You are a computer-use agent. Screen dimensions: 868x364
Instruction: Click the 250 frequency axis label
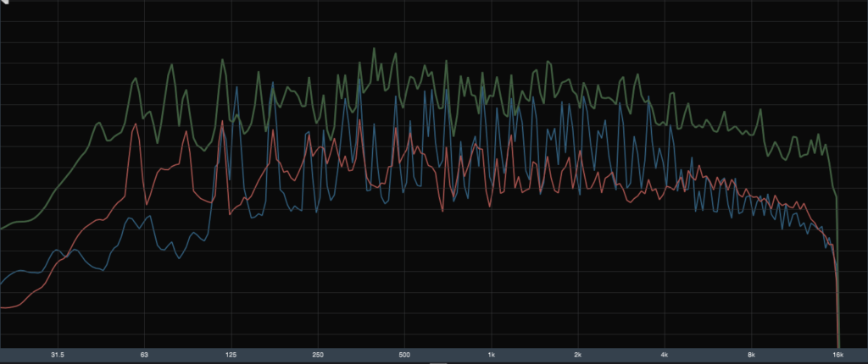tap(318, 355)
